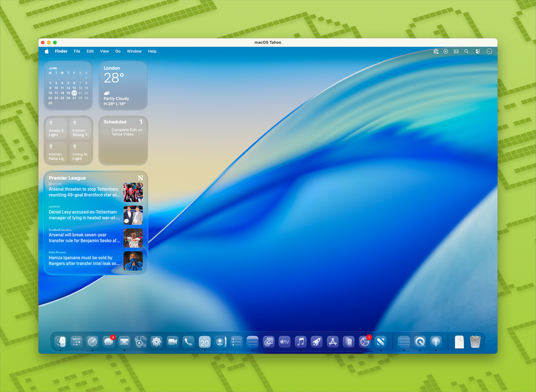Open System Settings with red badge in Dock
The width and height of the screenshot is (536, 392).
pos(364,342)
